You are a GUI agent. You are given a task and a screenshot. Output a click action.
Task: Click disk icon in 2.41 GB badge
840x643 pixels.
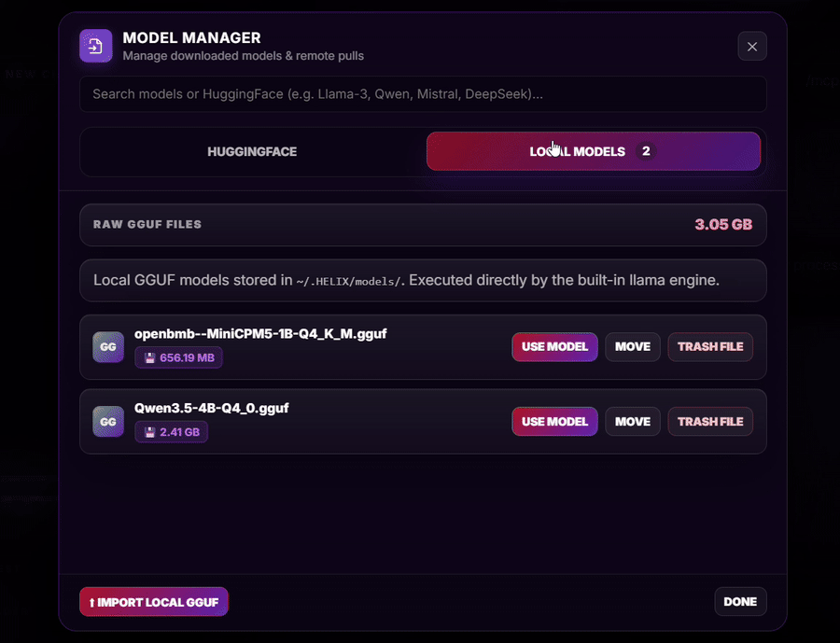pyautogui.click(x=150, y=432)
